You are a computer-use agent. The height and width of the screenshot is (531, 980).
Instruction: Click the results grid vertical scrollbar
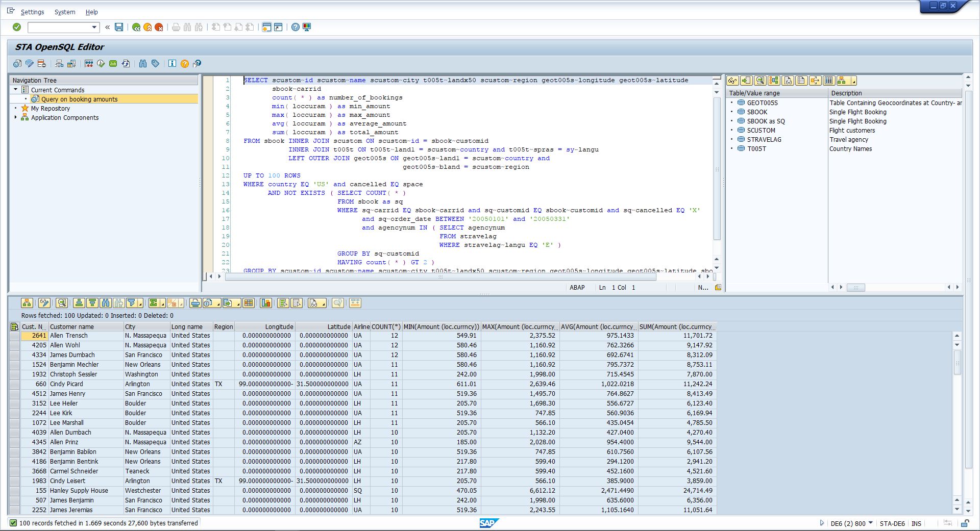coord(957,363)
